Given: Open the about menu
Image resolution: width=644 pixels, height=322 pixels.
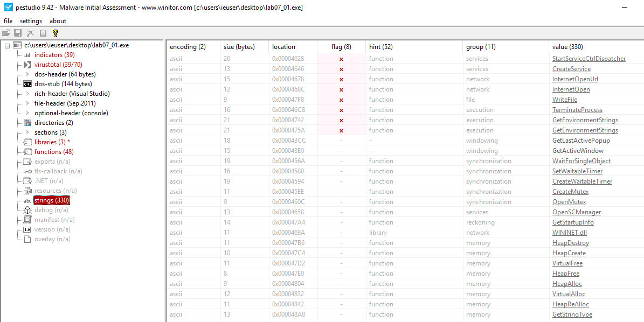Looking at the screenshot, I should click(x=58, y=21).
